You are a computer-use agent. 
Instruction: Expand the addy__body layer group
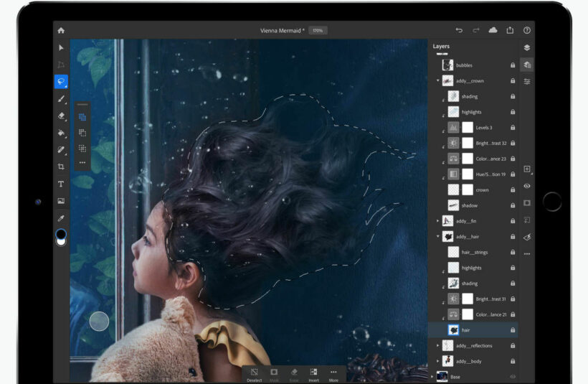[437, 361]
